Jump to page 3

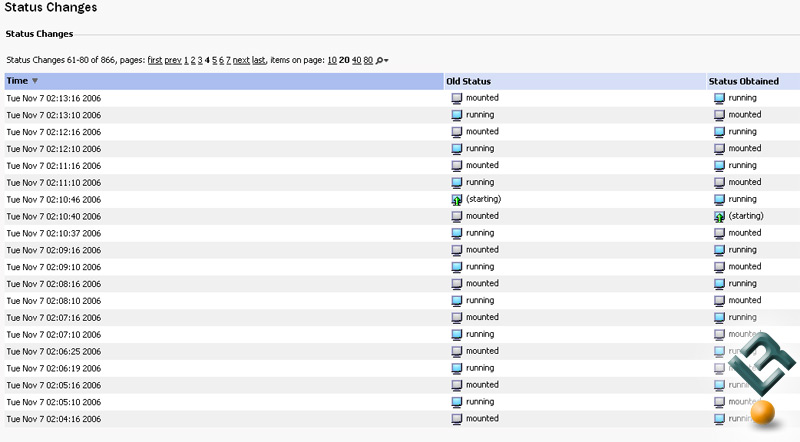tap(200, 60)
